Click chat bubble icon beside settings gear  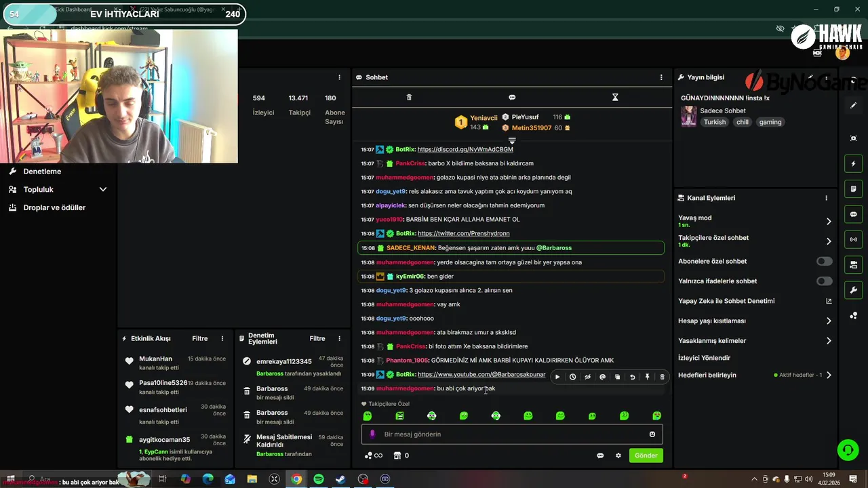coord(600,455)
